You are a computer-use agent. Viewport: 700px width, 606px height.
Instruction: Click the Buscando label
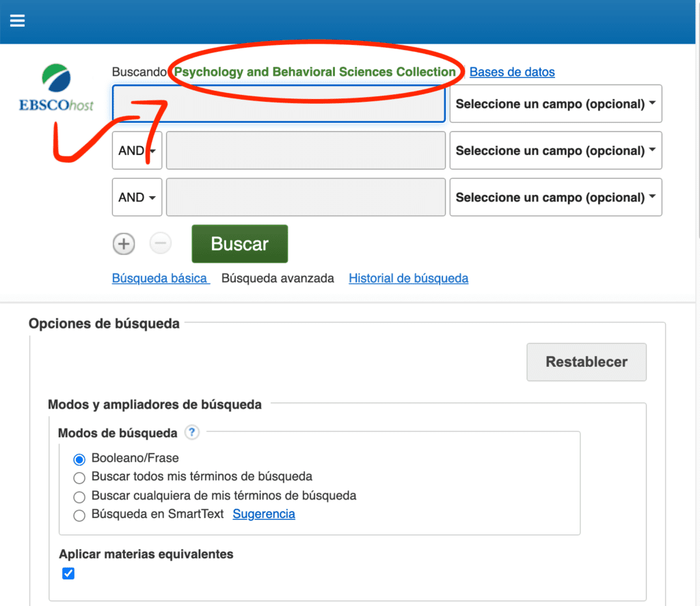pos(139,72)
